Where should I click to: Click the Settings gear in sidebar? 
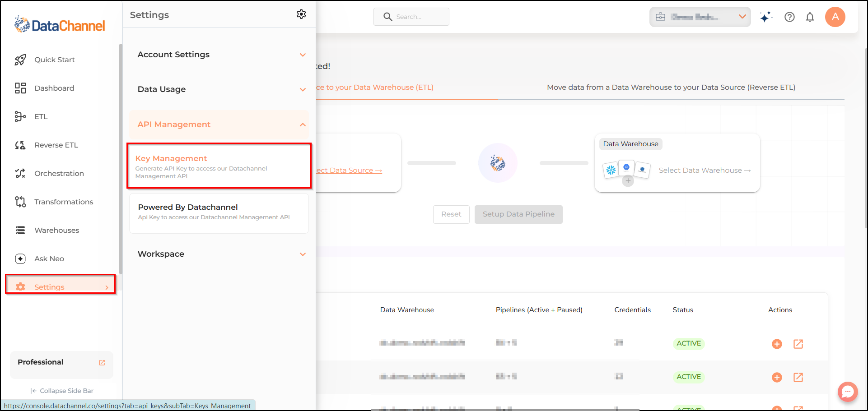pos(20,287)
